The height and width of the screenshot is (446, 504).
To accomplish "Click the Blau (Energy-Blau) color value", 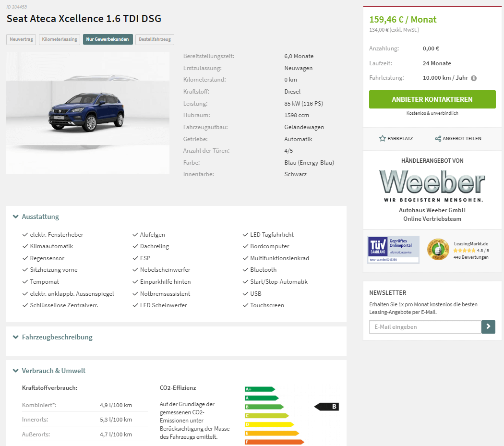I will [309, 163].
